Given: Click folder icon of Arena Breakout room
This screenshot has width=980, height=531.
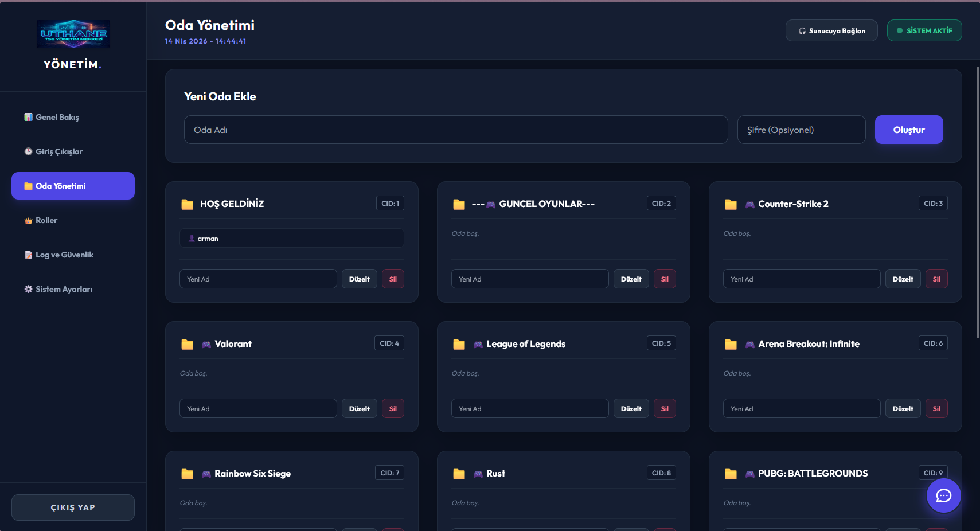Looking at the screenshot, I should tap(731, 344).
